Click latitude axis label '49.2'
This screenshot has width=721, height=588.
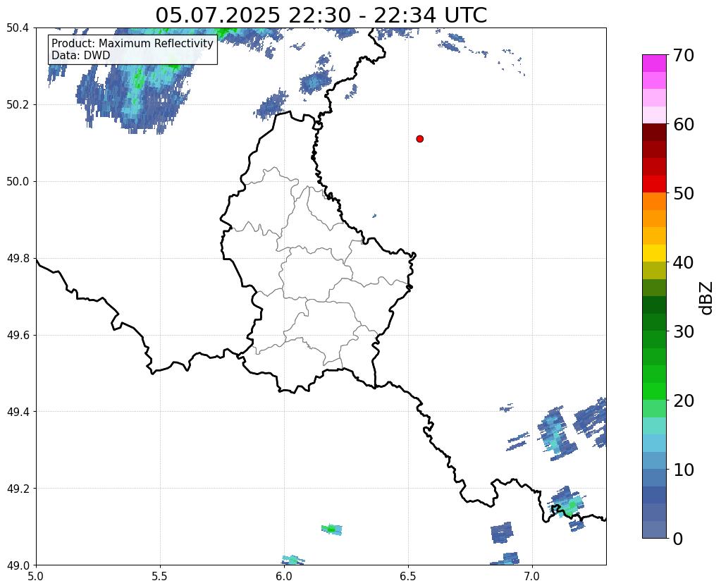coord(18,489)
